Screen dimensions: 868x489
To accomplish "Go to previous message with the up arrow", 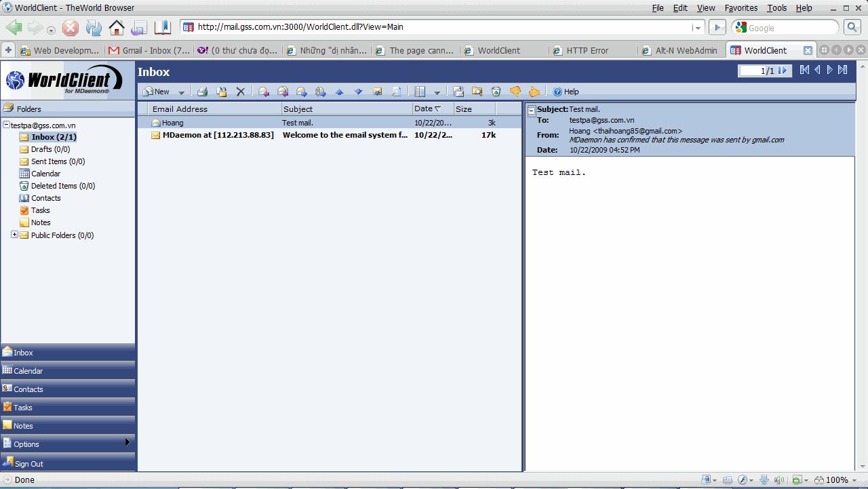I will coord(340,92).
